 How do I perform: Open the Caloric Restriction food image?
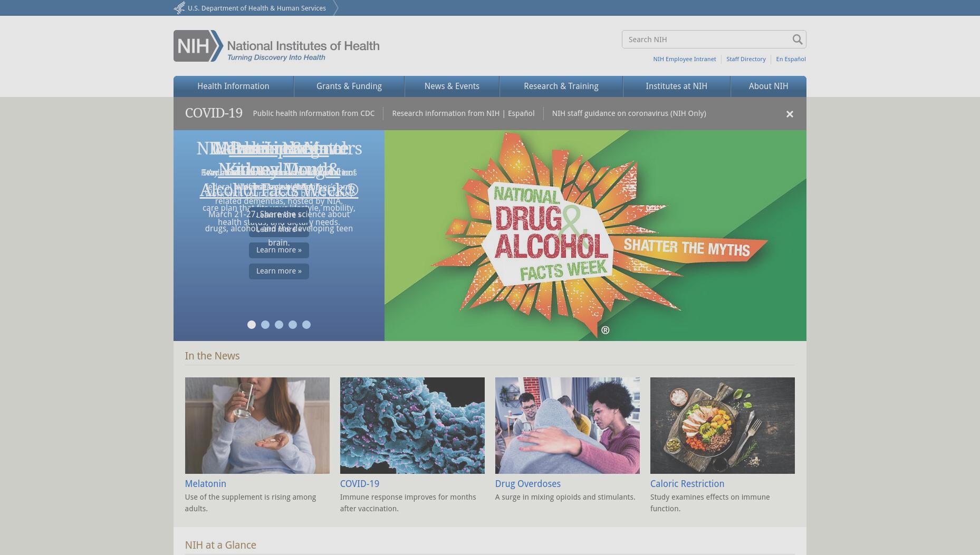(x=723, y=425)
